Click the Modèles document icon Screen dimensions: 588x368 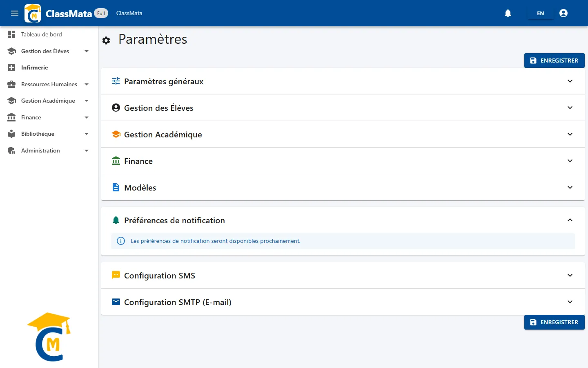click(x=116, y=187)
